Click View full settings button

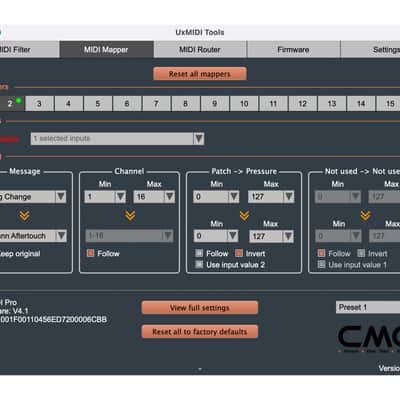tap(200, 308)
